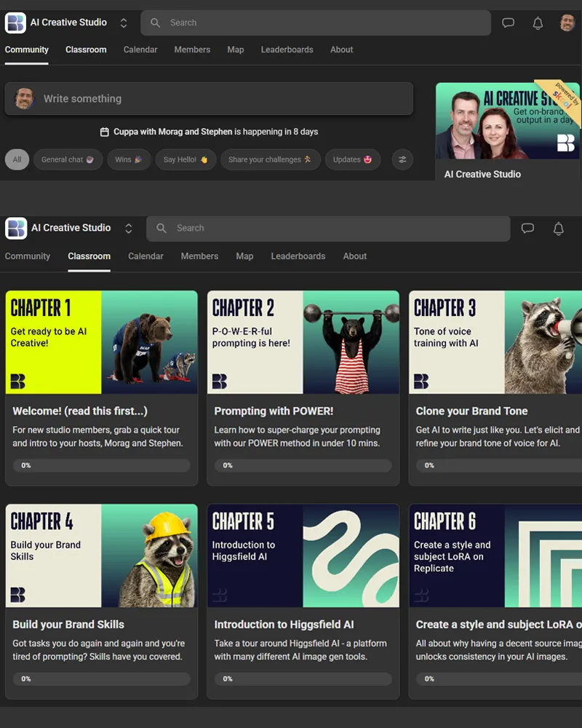Screen dimensions: 582x728
Task: Click progress bar under Prompting with POWER!
Action: [x=303, y=465]
